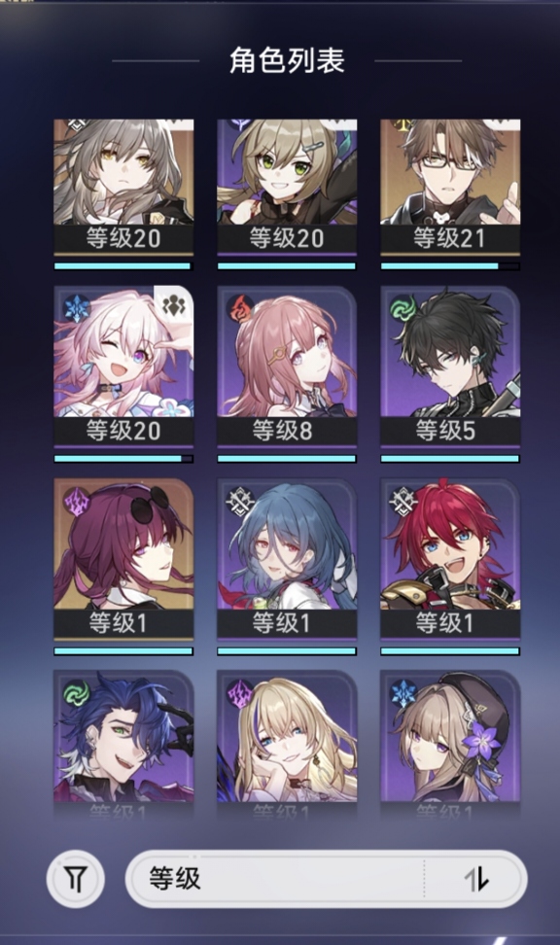Viewport: 560px width, 945px height.
Task: Select the blonde character in bottom row
Action: pyautogui.click(x=287, y=741)
